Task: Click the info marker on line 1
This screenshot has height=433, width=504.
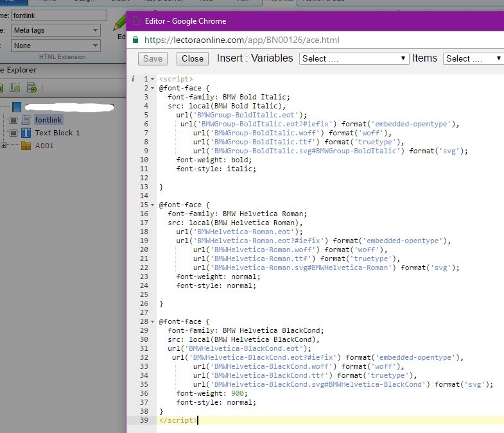Action: click(x=133, y=79)
